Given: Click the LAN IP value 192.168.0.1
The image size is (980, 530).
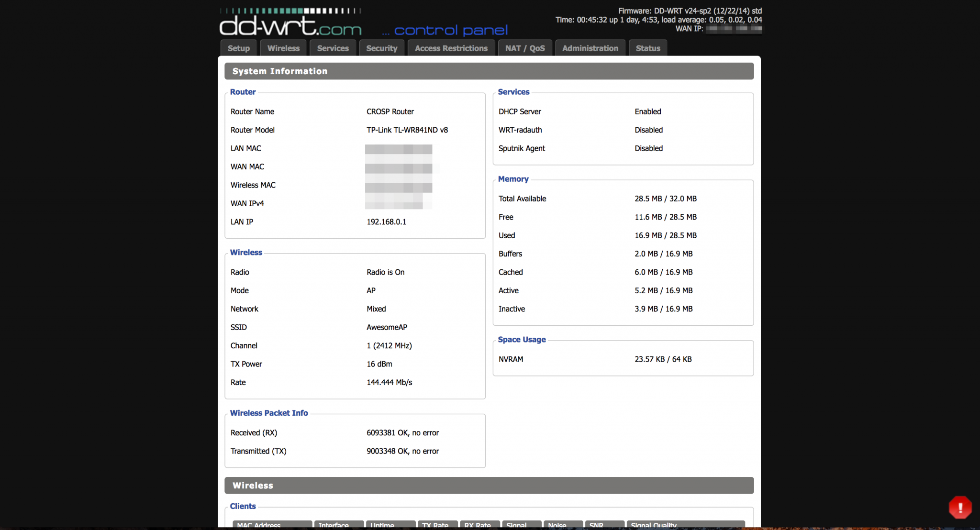Looking at the screenshot, I should tap(386, 222).
